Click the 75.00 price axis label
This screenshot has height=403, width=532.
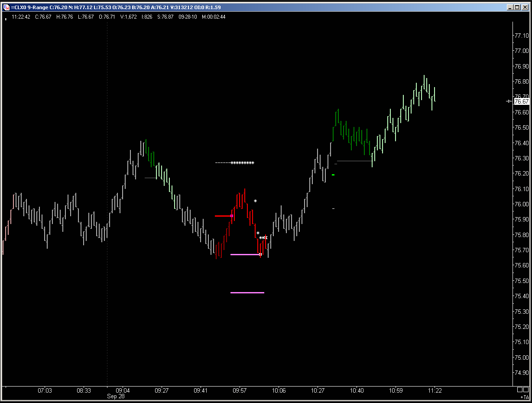[522, 357]
